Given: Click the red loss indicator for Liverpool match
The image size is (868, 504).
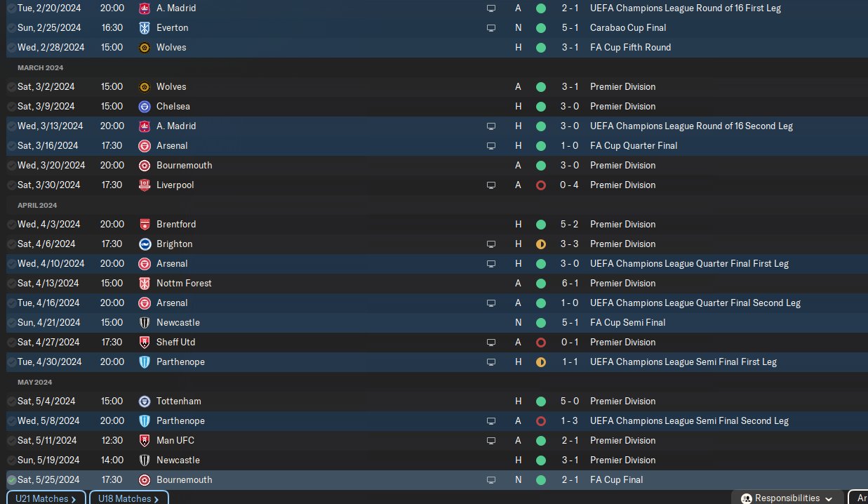Looking at the screenshot, I should coord(540,185).
